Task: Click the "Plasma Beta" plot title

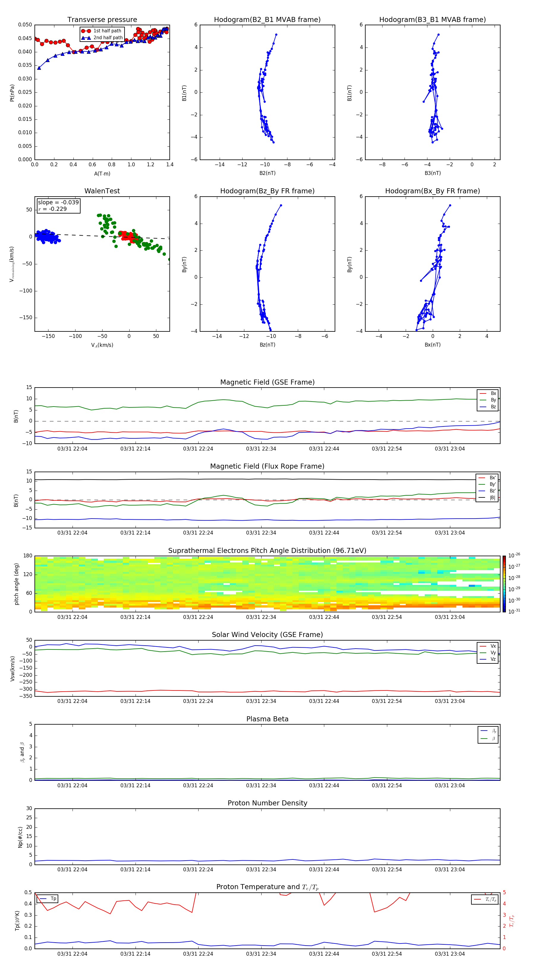Action: [x=267, y=719]
